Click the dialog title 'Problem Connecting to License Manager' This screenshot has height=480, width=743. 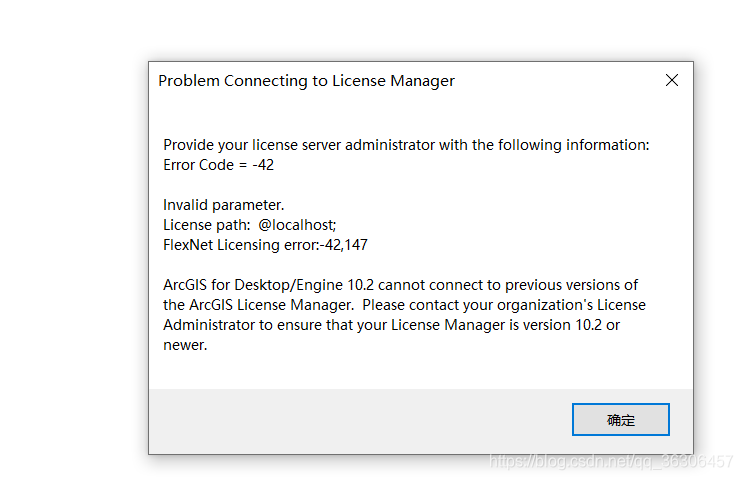click(x=306, y=81)
